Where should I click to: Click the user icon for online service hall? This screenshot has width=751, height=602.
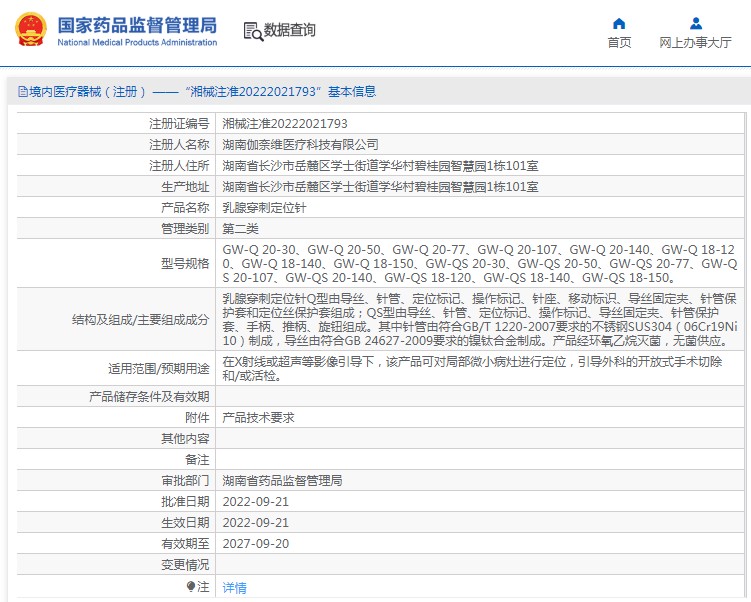coord(695,23)
